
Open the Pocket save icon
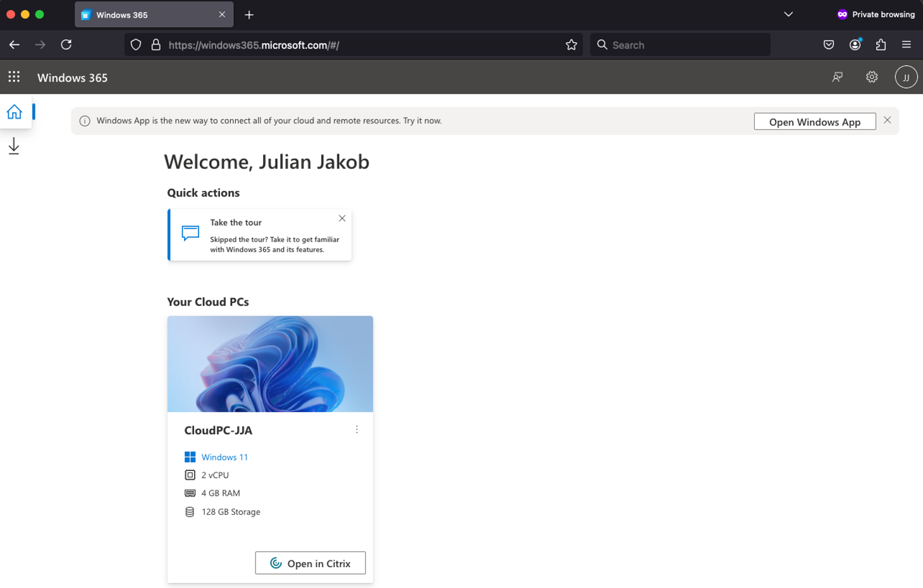pos(829,45)
